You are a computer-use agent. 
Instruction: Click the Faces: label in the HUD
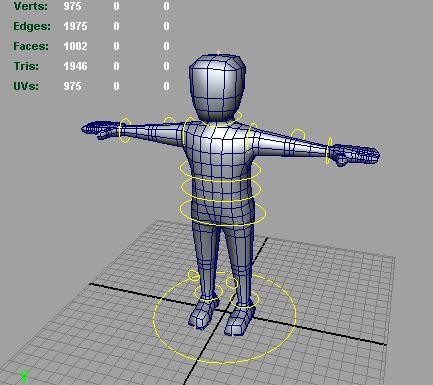[31, 46]
